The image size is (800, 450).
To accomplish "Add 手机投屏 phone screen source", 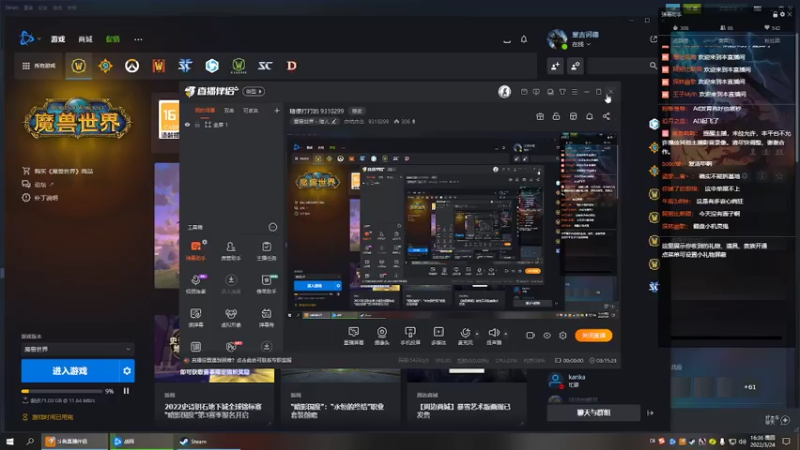I will coord(410,336).
